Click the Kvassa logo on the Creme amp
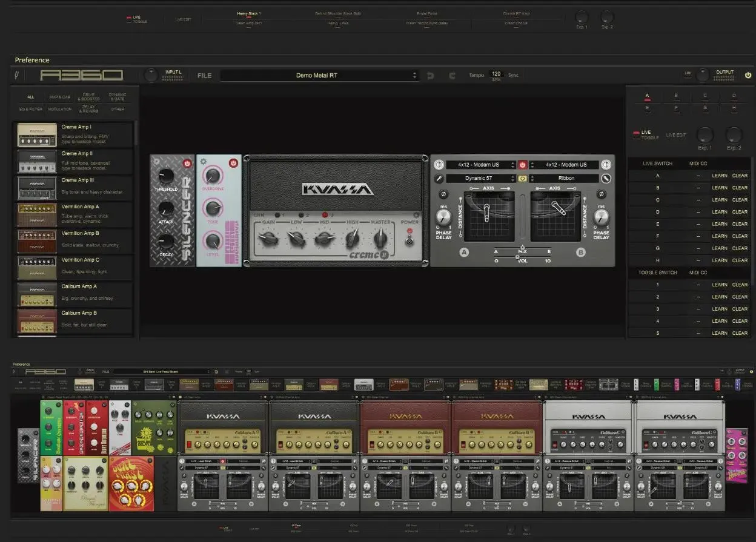 click(337, 189)
